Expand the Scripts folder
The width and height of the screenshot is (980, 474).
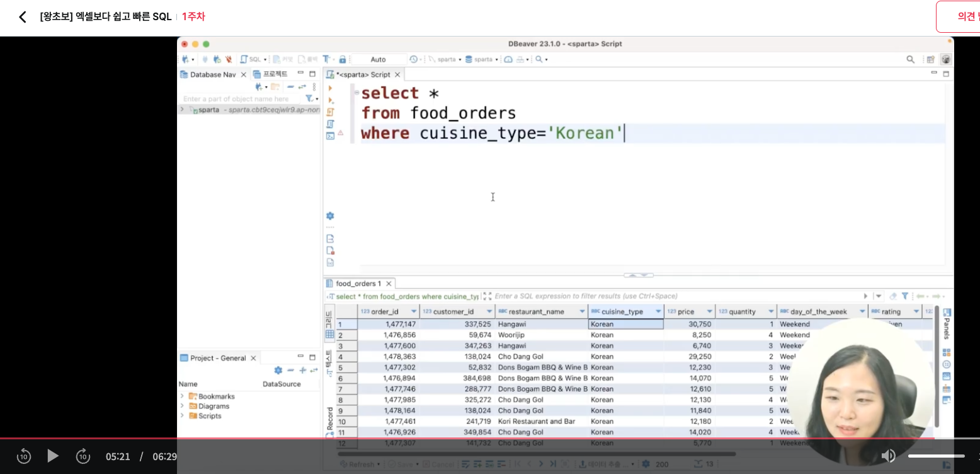click(x=182, y=416)
